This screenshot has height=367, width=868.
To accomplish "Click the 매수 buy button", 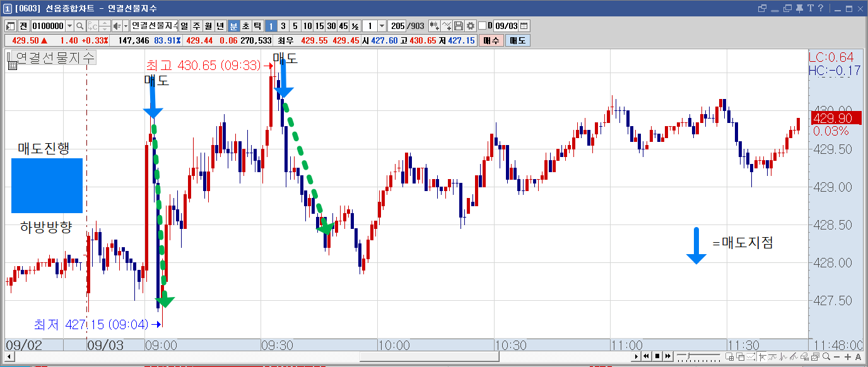I will click(491, 40).
